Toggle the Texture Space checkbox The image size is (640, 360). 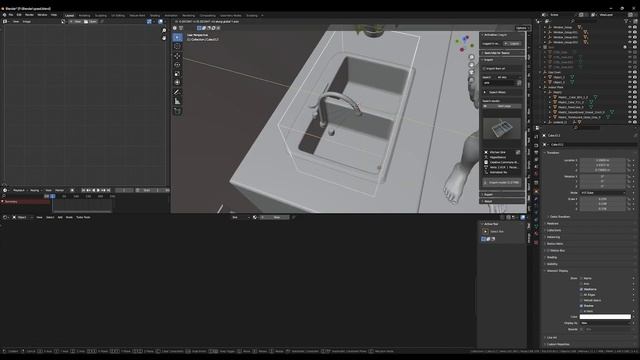pyautogui.click(x=581, y=300)
